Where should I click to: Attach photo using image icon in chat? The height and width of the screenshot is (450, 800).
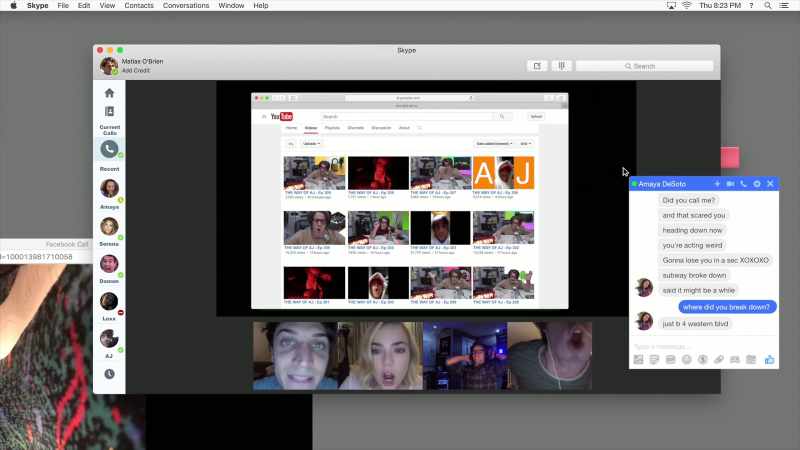638,360
